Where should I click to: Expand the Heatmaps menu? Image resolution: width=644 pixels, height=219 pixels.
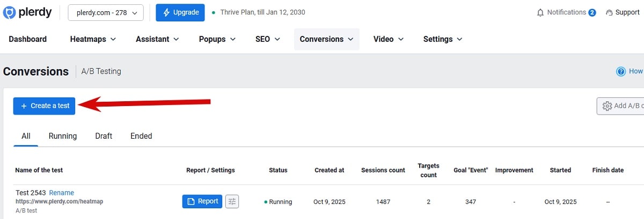95,39
